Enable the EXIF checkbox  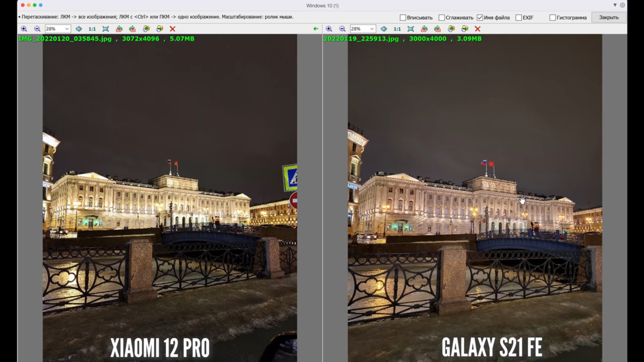point(519,17)
